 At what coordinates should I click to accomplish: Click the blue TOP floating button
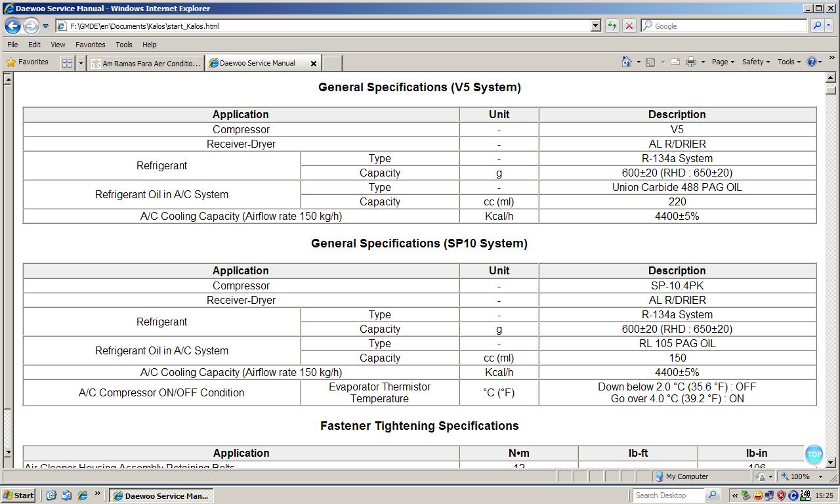[814, 454]
